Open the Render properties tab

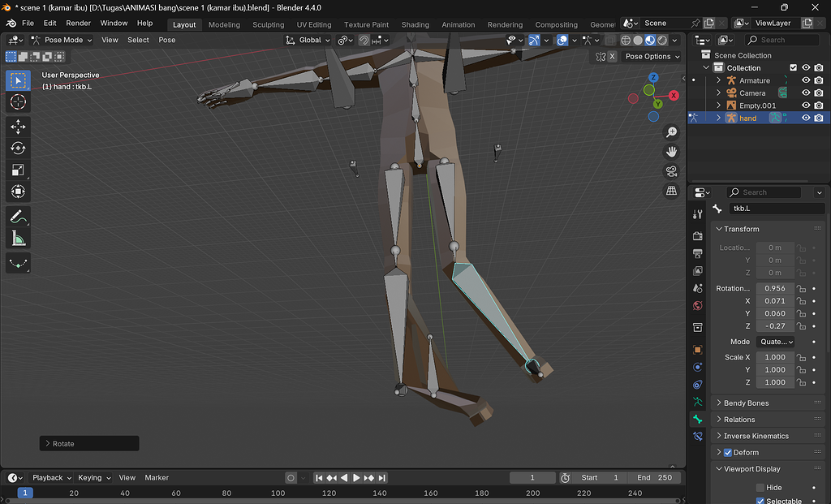click(x=697, y=236)
